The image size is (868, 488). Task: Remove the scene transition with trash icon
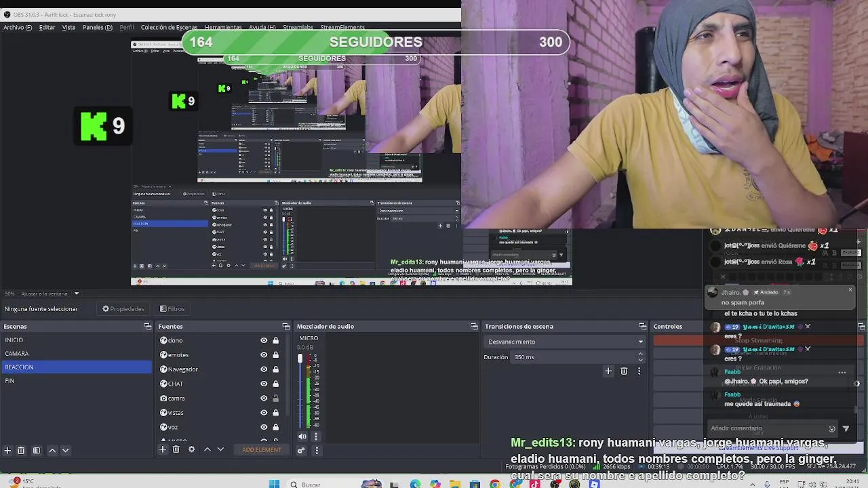click(x=624, y=371)
